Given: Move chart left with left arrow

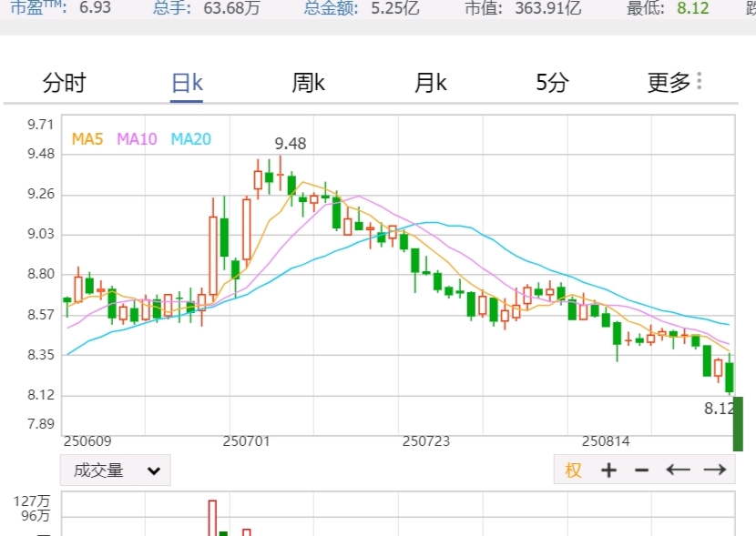Looking at the screenshot, I should (x=678, y=470).
